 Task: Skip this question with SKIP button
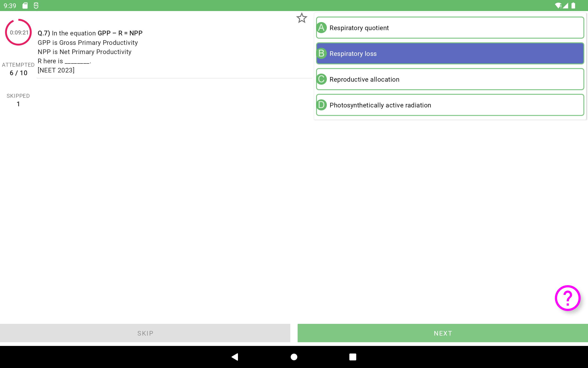[145, 333]
